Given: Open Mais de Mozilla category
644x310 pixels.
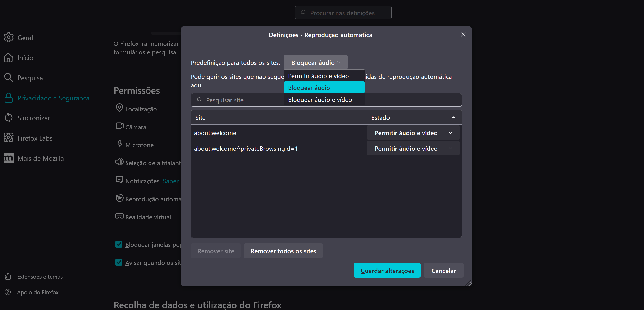Looking at the screenshot, I should click(41, 158).
